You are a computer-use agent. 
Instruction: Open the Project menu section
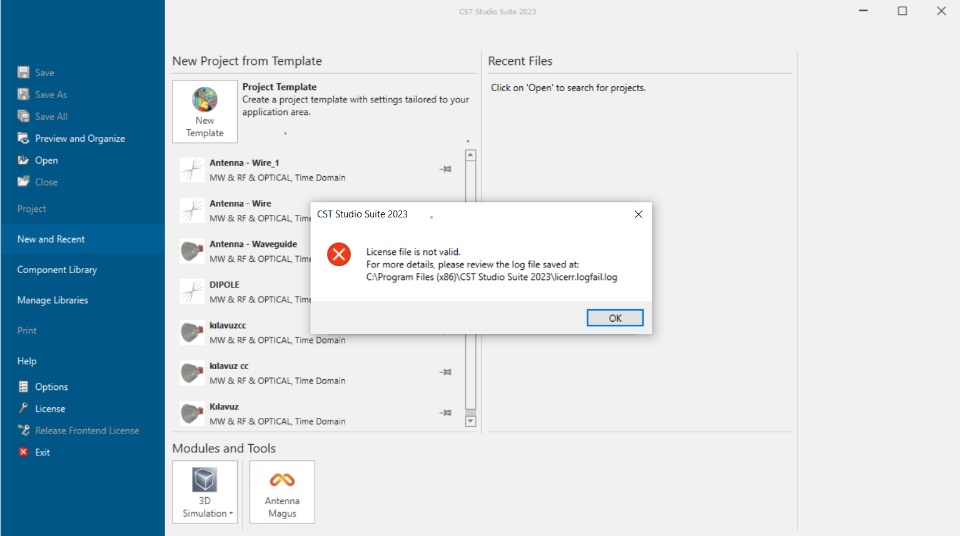tap(31, 209)
